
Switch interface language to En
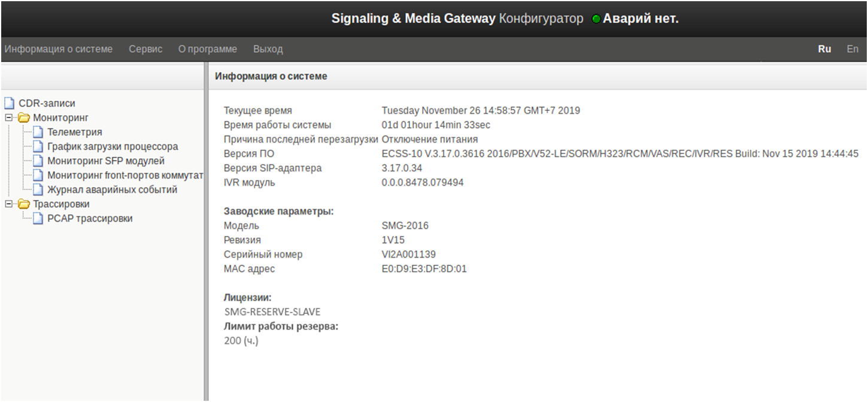click(852, 49)
